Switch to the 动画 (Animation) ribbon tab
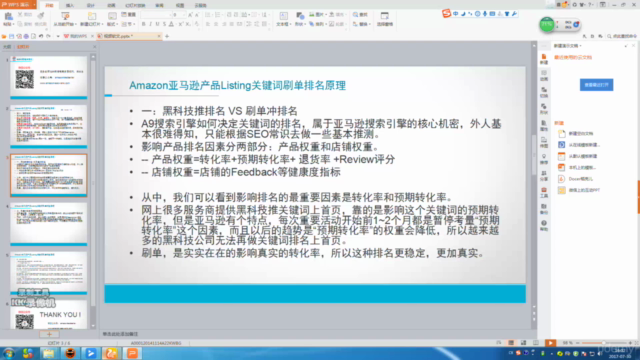This screenshot has width=640, height=360. pyautogui.click(x=111, y=5)
